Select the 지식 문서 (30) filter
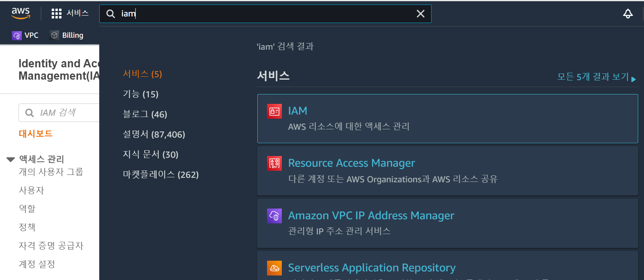The height and width of the screenshot is (280, 644). tap(151, 154)
